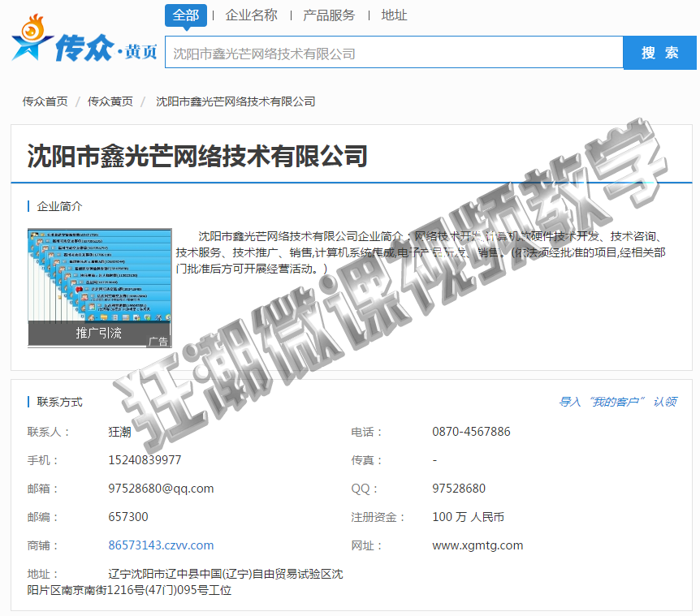700x616 pixels.
Task: Open shop link 86573143.czvv.com
Action: [161, 545]
